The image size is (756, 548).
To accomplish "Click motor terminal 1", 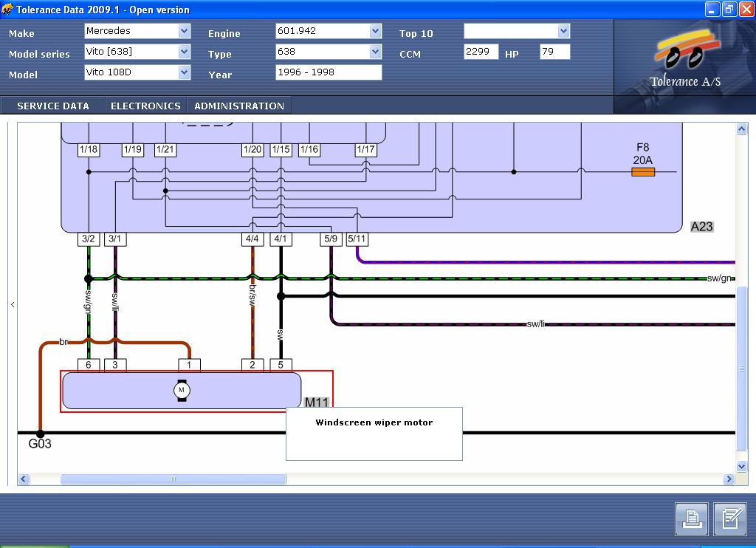I will [x=190, y=365].
